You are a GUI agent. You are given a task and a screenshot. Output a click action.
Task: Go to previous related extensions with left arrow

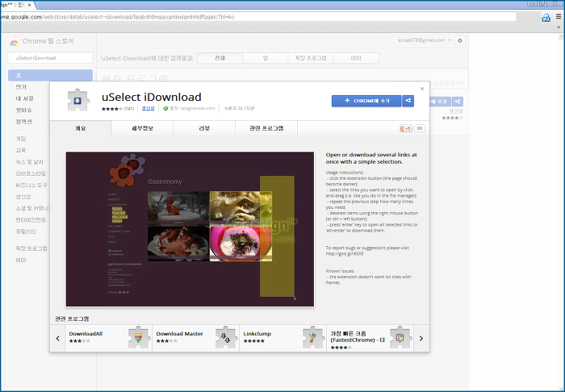coord(57,339)
